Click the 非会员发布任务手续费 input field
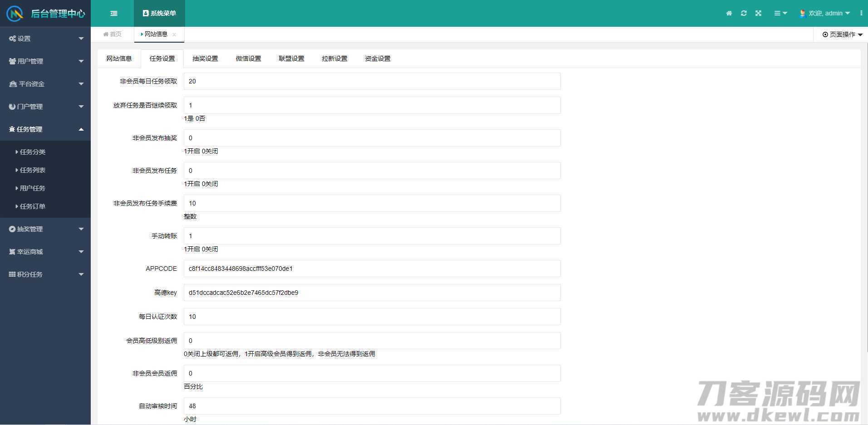 tap(372, 203)
